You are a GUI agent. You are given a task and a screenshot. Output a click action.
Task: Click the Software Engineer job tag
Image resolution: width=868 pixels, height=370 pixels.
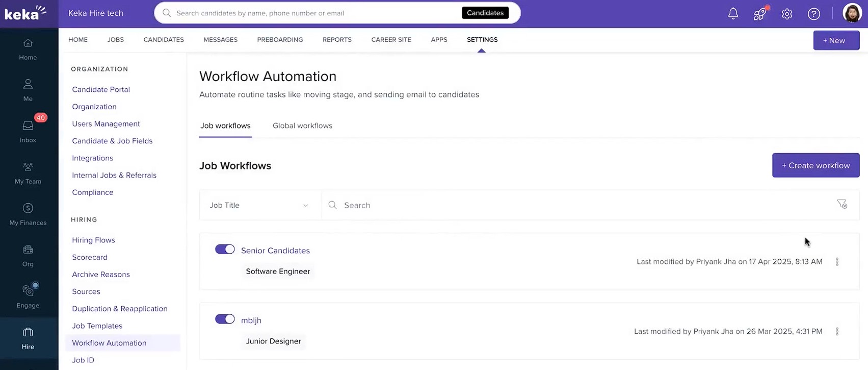click(x=278, y=272)
